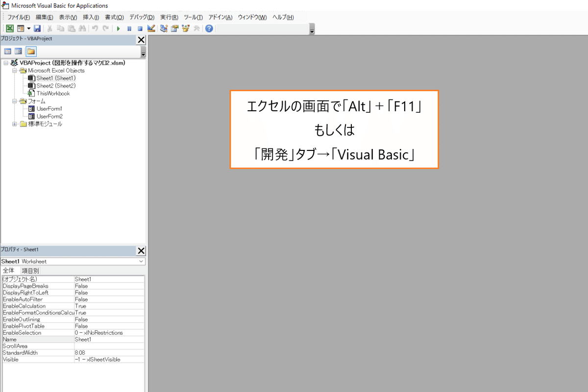
Task: Open the ファイル(F) menu
Action: 19,17
